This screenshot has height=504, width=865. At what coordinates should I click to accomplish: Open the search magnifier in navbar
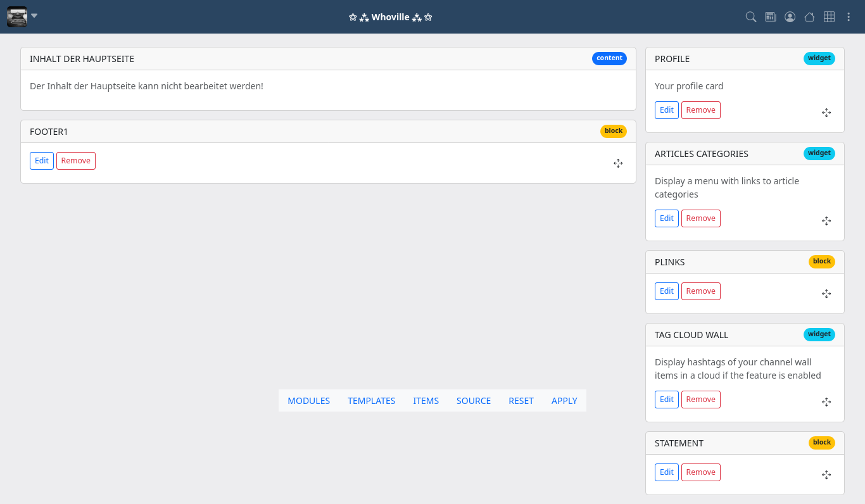tap(750, 17)
